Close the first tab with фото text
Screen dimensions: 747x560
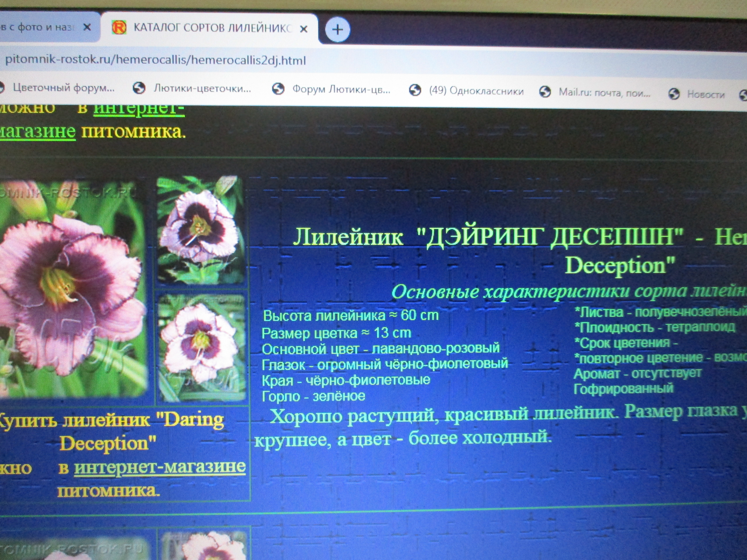click(x=87, y=27)
